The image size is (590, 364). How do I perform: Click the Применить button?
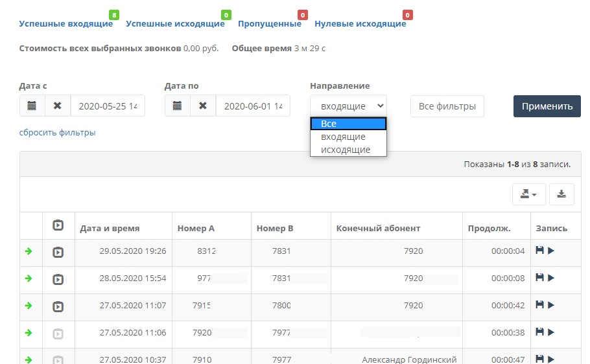(x=547, y=106)
